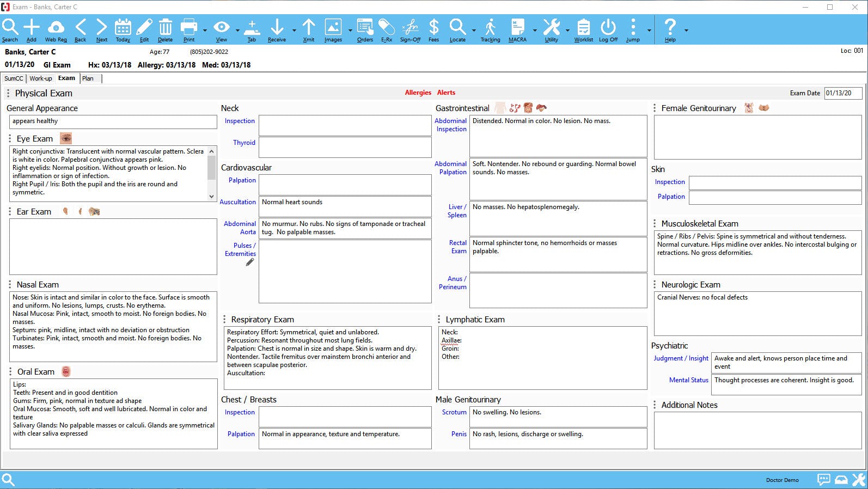Click the E-Rx prescription toolbar icon
This screenshot has height=489, width=868.
pos(387,27)
